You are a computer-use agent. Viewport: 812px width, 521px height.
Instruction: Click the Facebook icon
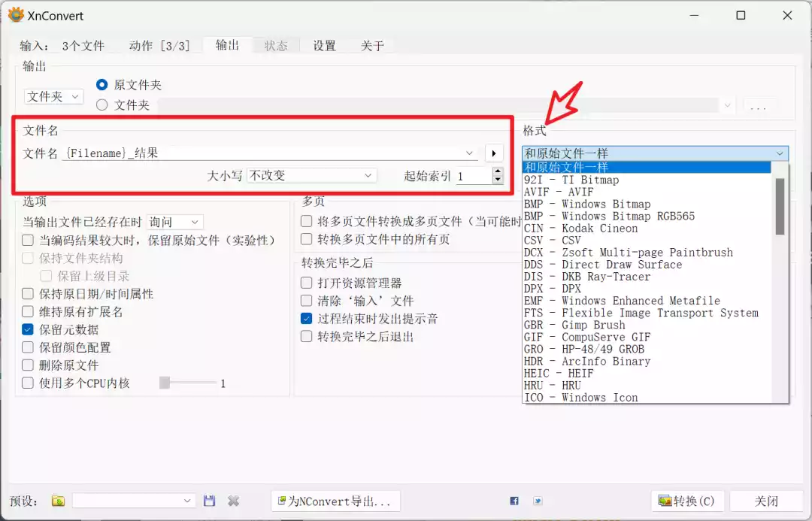(514, 501)
